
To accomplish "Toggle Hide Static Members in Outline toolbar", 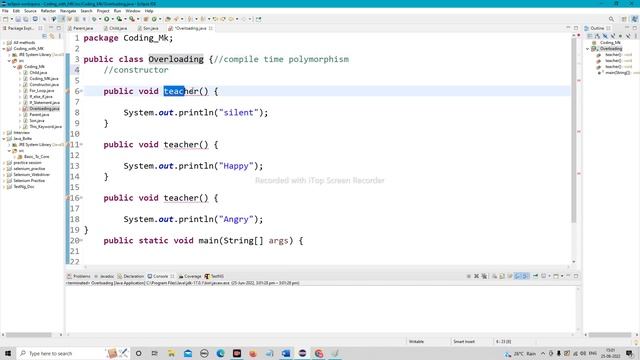I will (x=613, y=36).
